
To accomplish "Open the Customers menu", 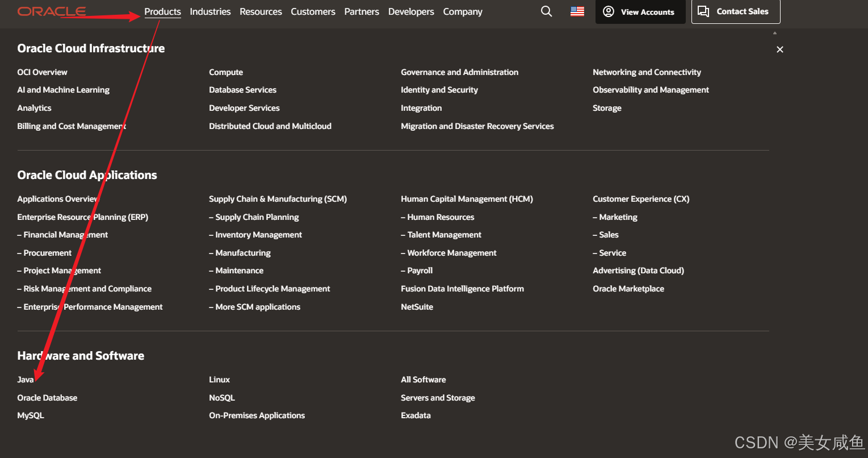I will [313, 11].
